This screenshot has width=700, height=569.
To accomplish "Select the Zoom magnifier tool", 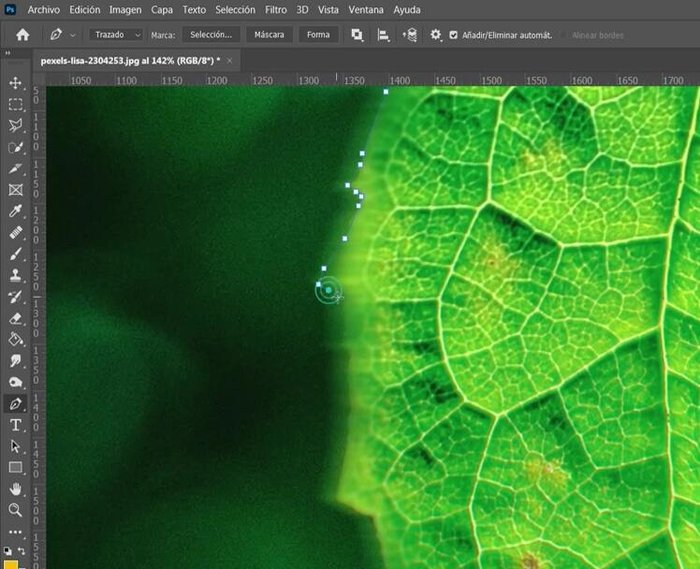I will [x=15, y=510].
